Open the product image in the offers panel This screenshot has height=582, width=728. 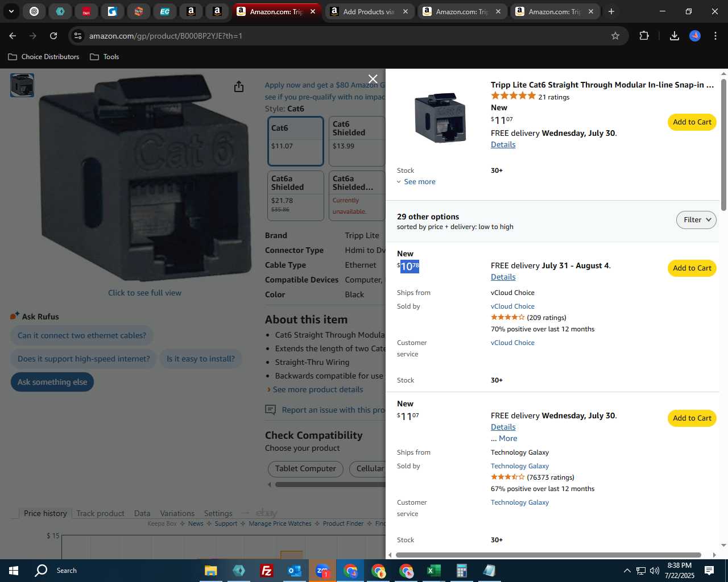[440, 118]
